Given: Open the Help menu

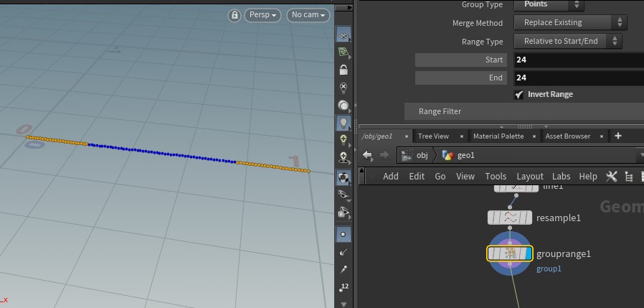Looking at the screenshot, I should 588,177.
